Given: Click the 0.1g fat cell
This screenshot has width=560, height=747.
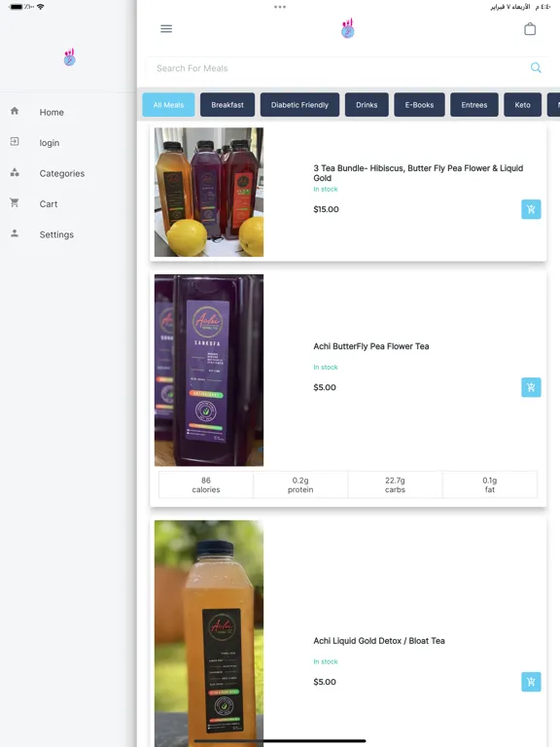Looking at the screenshot, I should point(490,484).
